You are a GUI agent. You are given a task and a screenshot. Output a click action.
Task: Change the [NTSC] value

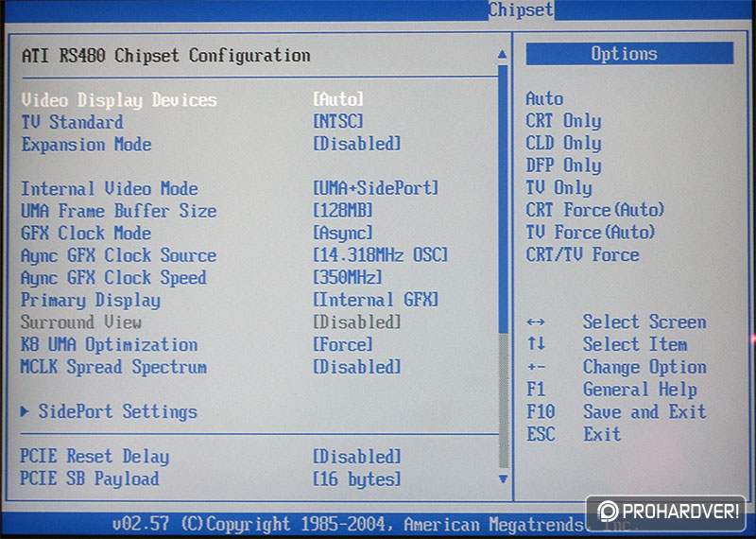[338, 122]
